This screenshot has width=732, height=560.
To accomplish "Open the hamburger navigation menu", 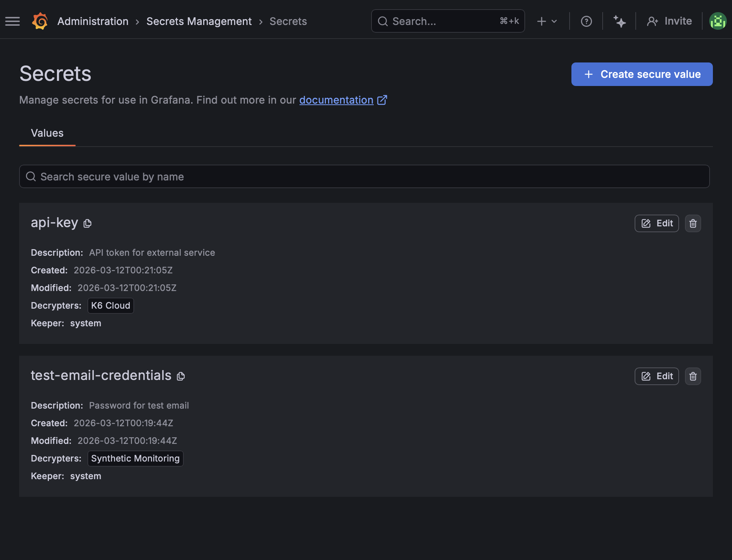I will 12,21.
